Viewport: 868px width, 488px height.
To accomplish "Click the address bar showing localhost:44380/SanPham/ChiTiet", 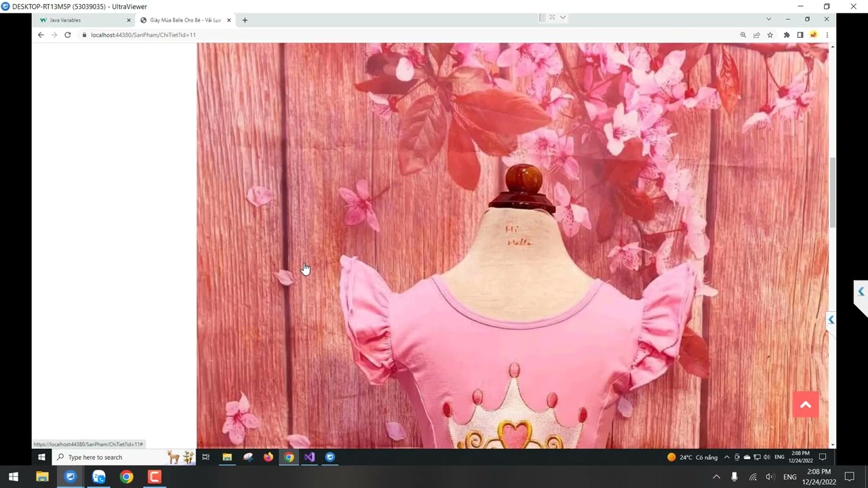I will point(407,35).
